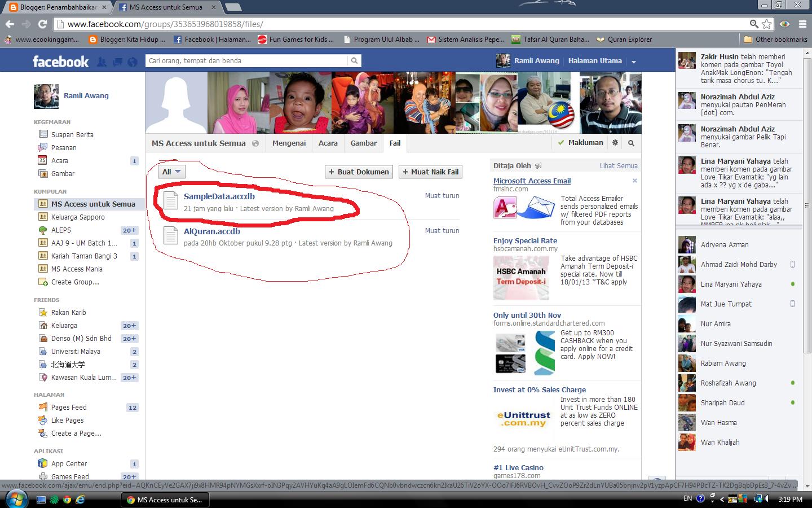Click the Facebook logo in header
Screen dimensions: 812x508
[60, 62]
